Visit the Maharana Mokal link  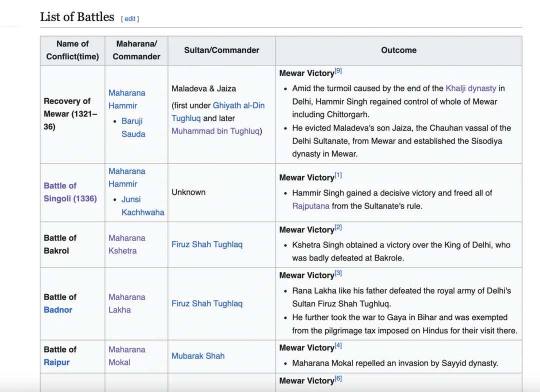tap(126, 356)
